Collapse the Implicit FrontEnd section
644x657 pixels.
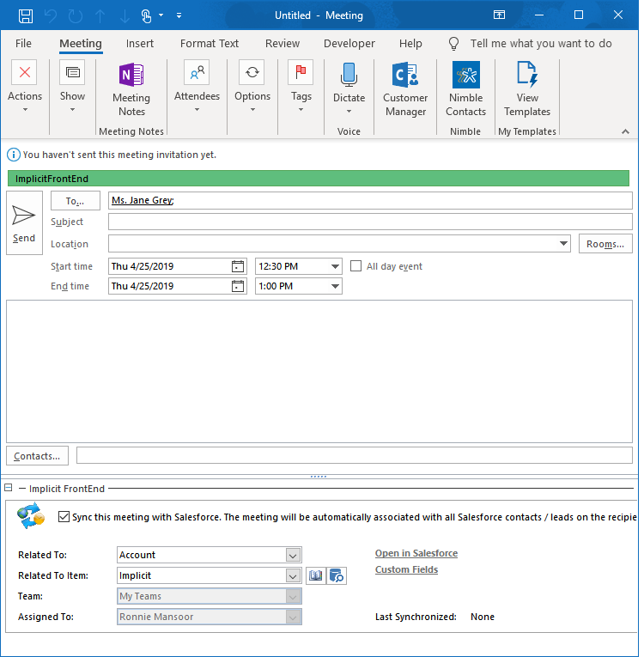click(x=9, y=488)
